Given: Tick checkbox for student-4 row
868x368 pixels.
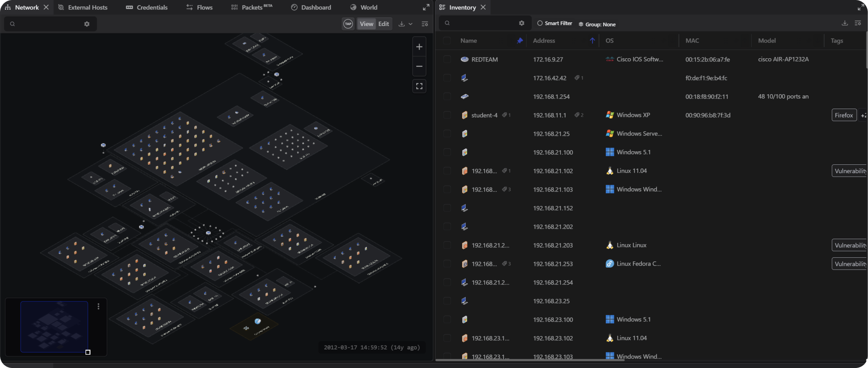Looking at the screenshot, I should click(x=447, y=115).
